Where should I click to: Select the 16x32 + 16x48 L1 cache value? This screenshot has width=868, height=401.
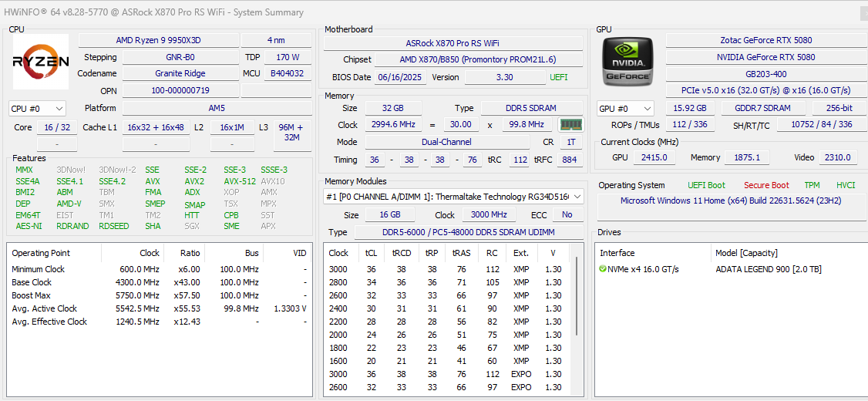click(156, 127)
